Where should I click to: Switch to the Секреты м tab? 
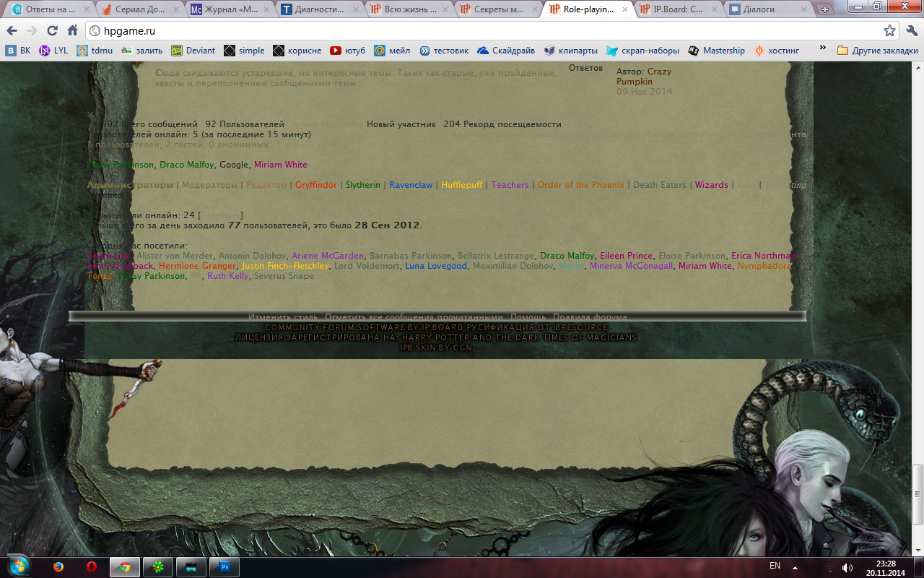pyautogui.click(x=497, y=9)
